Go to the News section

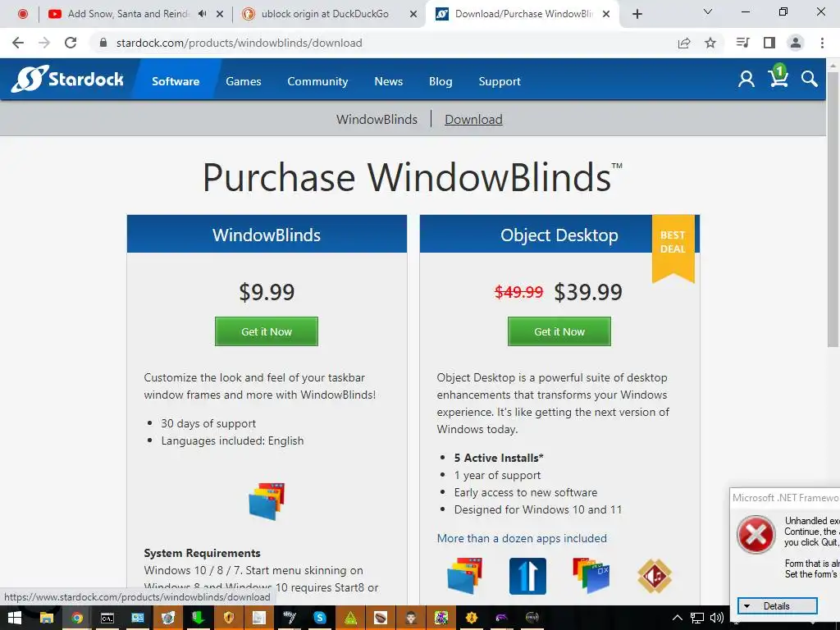[x=388, y=81]
